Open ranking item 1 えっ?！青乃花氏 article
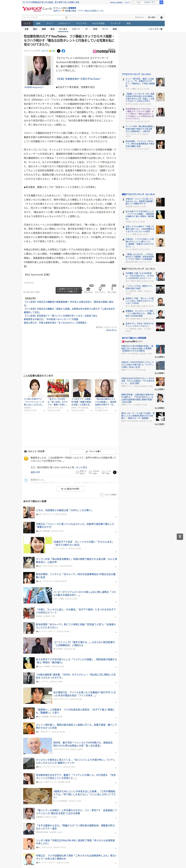The width and height of the screenshot is (186, 868). (x=143, y=84)
